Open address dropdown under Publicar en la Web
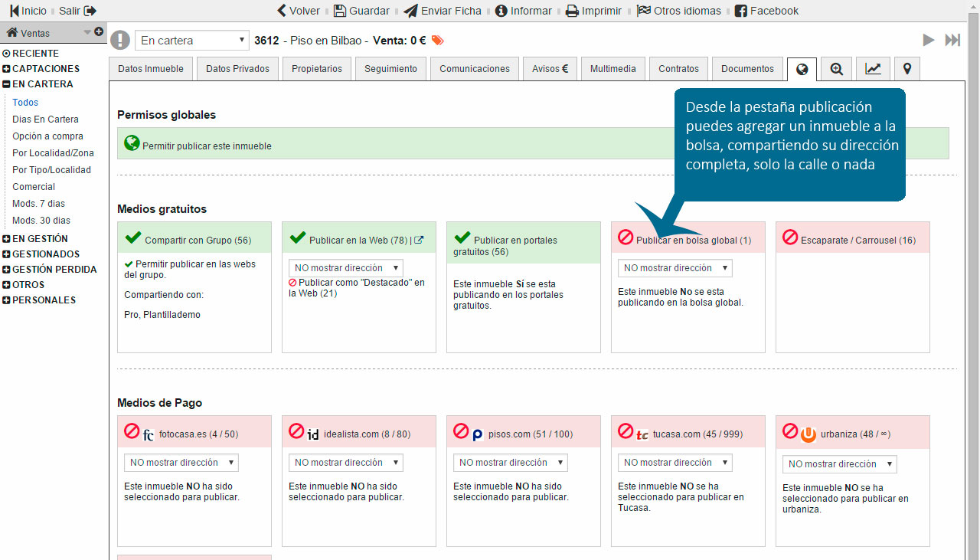The height and width of the screenshot is (560, 980). 346,268
